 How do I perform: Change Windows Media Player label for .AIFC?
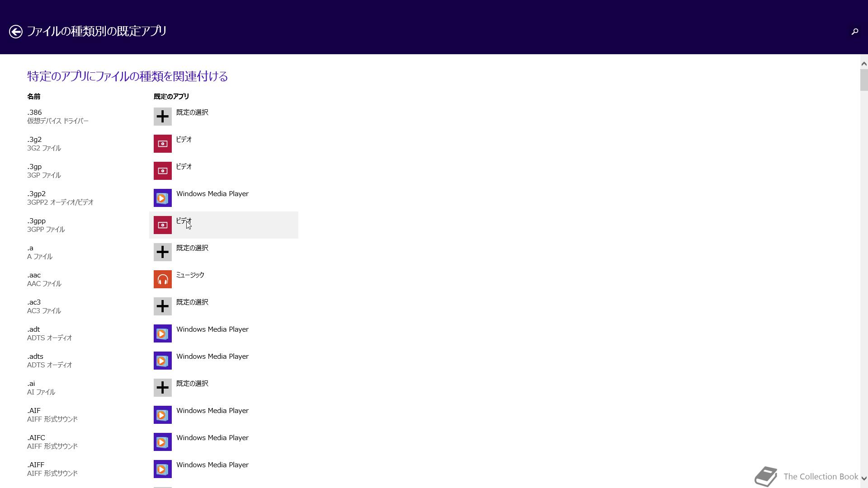pos(212,437)
